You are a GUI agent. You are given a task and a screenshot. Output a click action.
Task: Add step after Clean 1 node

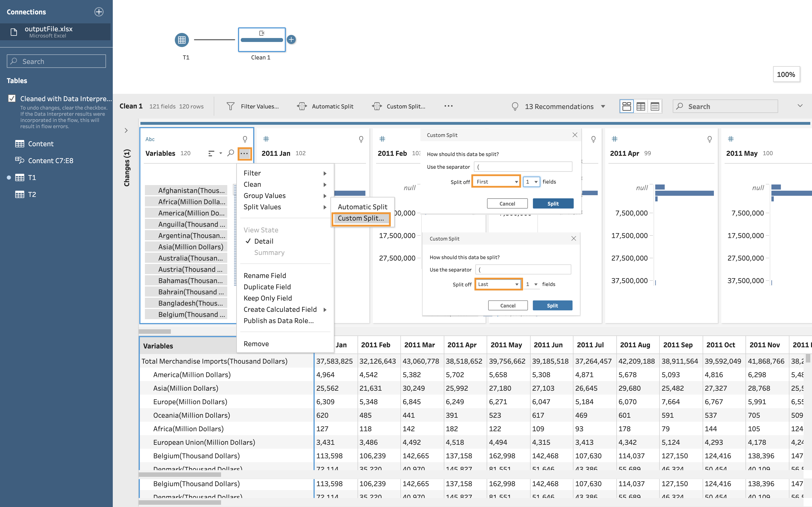[x=291, y=39]
